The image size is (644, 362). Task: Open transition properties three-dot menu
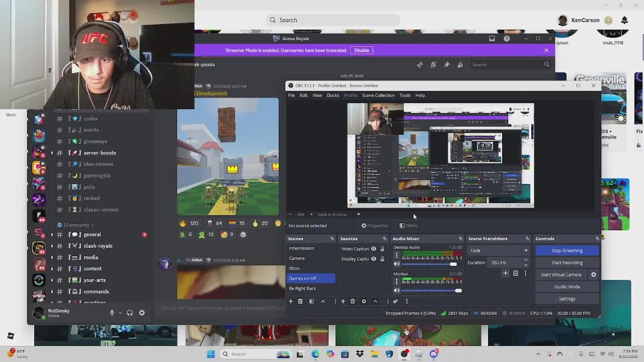click(525, 273)
